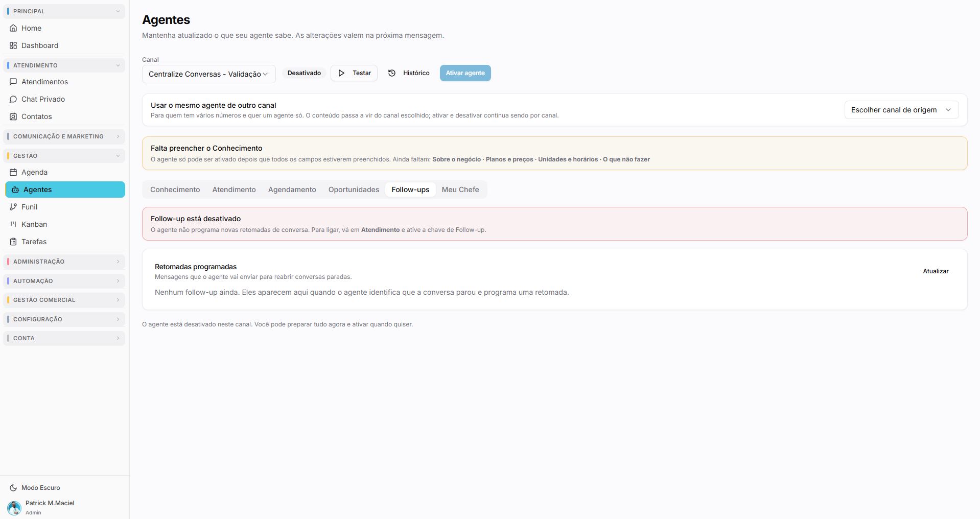Click the Tarefas clipboard icon
Image resolution: width=980 pixels, height=519 pixels.
(13, 242)
